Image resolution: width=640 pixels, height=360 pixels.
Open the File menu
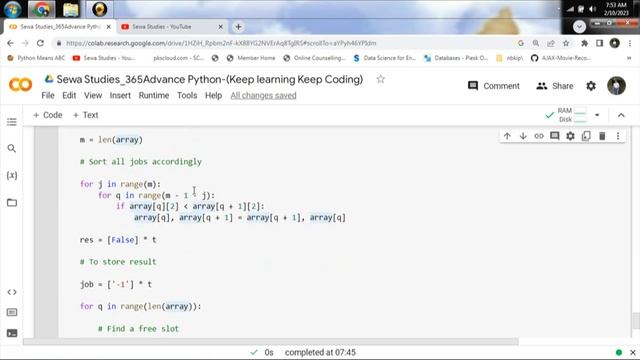tap(48, 96)
